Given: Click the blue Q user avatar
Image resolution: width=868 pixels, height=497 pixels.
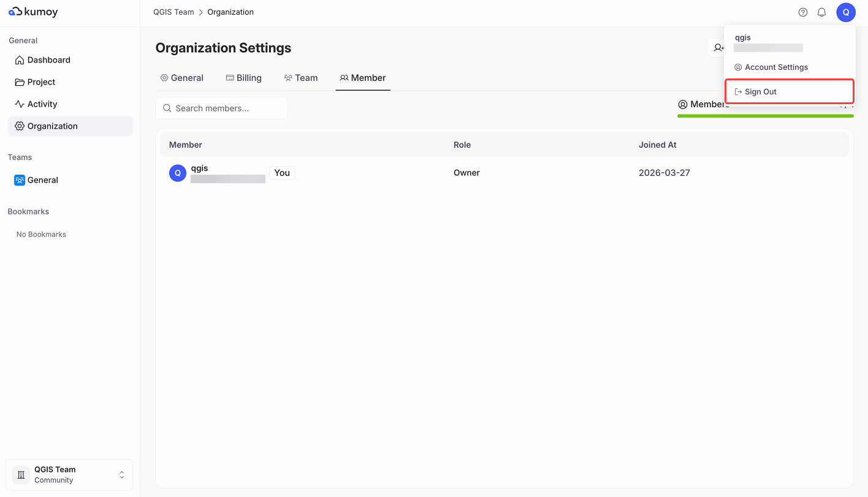Looking at the screenshot, I should point(846,12).
